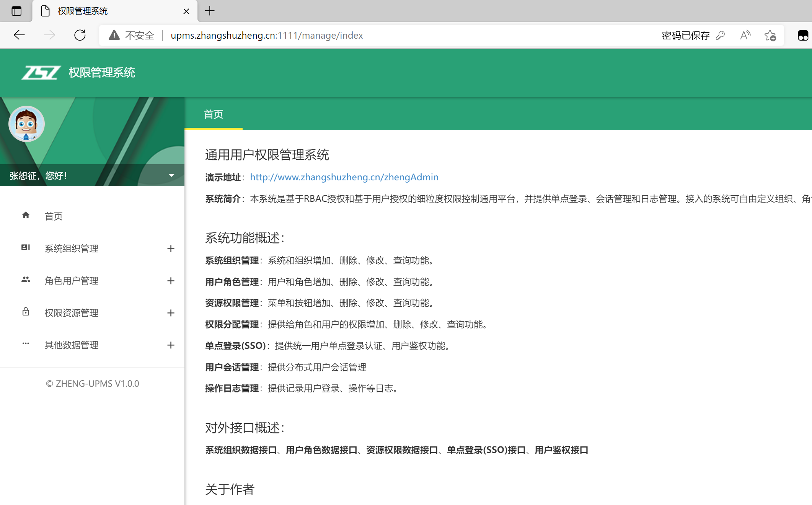Open the zhengAdmin demo link

click(x=344, y=177)
